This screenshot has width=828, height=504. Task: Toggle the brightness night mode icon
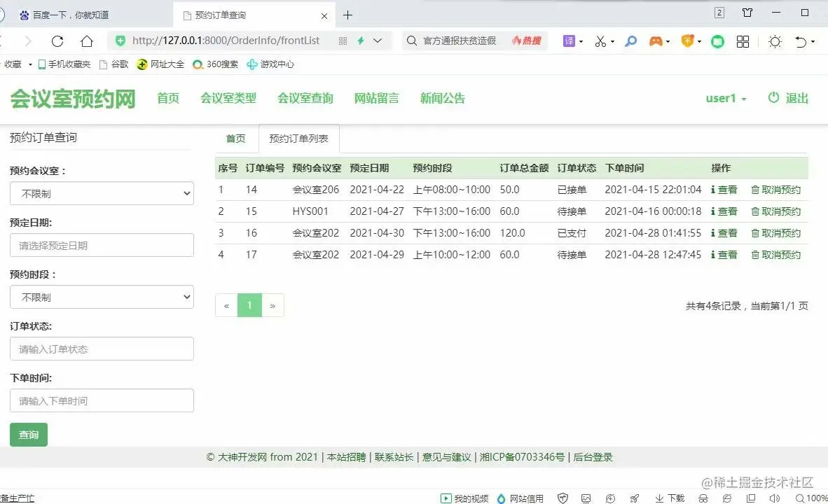(775, 41)
